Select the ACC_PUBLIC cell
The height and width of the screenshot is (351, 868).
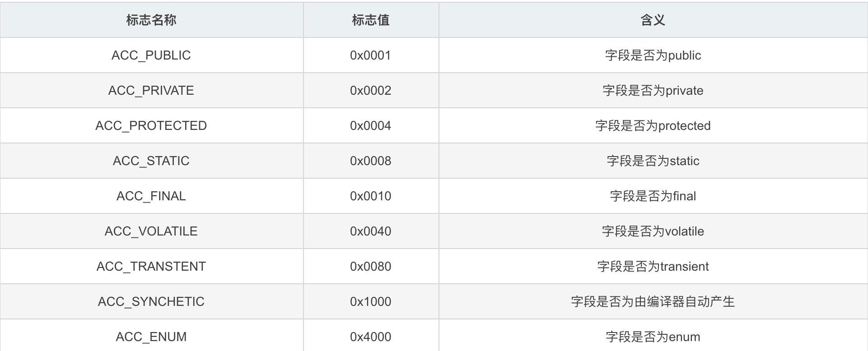(x=151, y=55)
